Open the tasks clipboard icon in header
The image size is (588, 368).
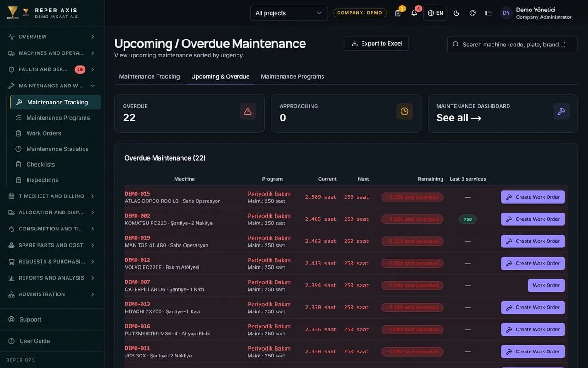398,13
